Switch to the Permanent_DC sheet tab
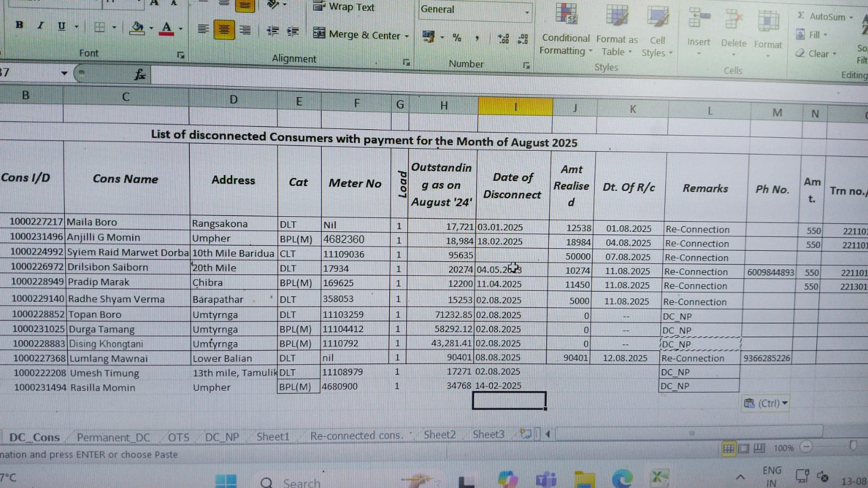This screenshot has width=868, height=488. (x=113, y=437)
